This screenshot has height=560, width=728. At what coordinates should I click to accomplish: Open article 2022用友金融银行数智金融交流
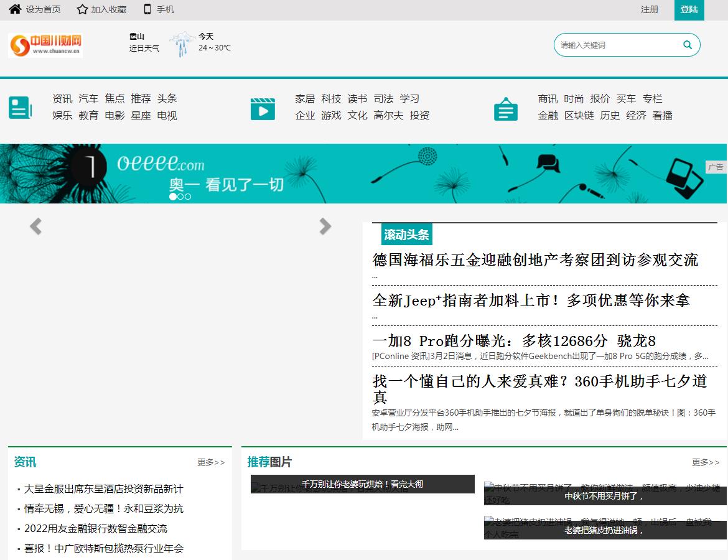pos(96,528)
